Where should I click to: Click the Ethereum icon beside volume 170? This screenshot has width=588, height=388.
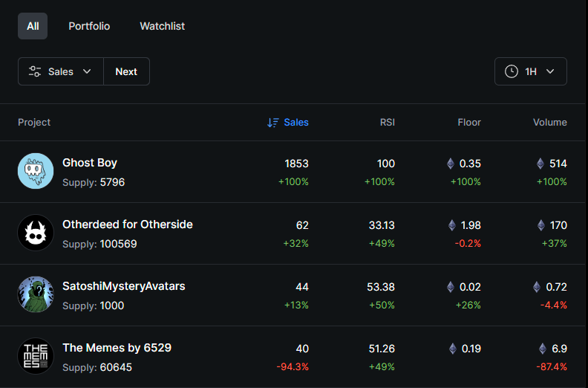(x=541, y=225)
